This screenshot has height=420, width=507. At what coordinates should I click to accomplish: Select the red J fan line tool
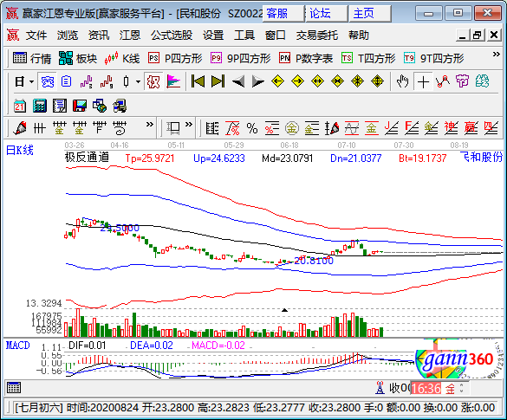click(x=392, y=128)
